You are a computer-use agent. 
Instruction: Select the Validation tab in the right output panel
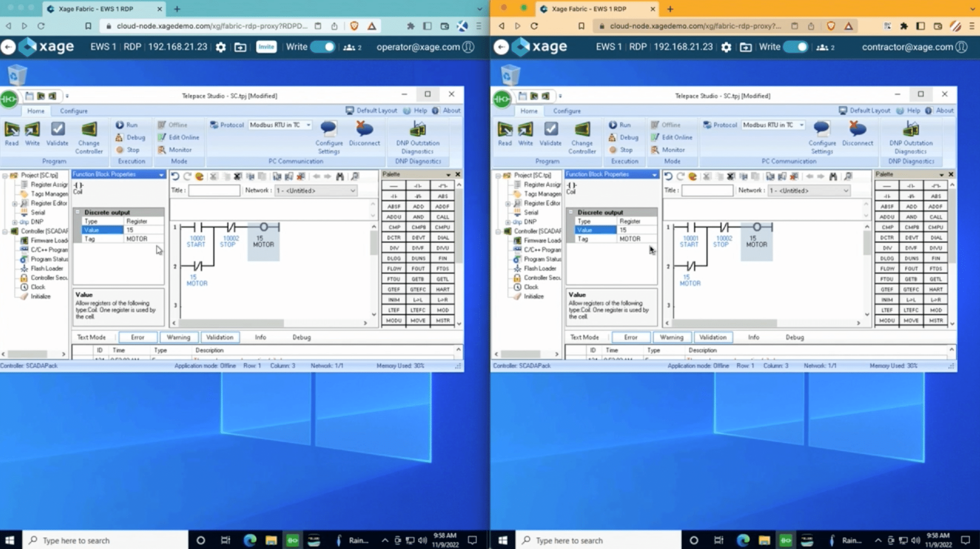(x=712, y=337)
